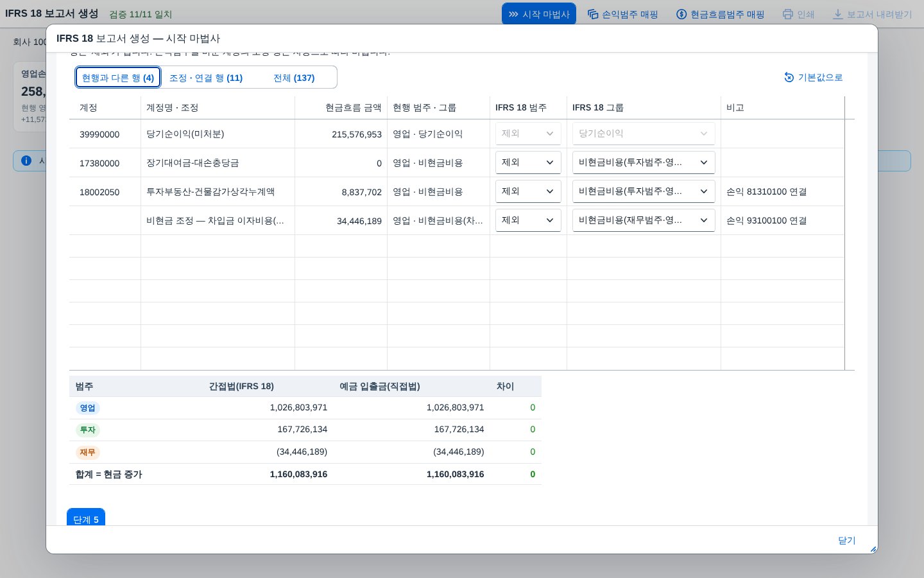The image size is (924, 578).
Task: Select the 현행과 다른 행 (4) tab
Action: 118,78
